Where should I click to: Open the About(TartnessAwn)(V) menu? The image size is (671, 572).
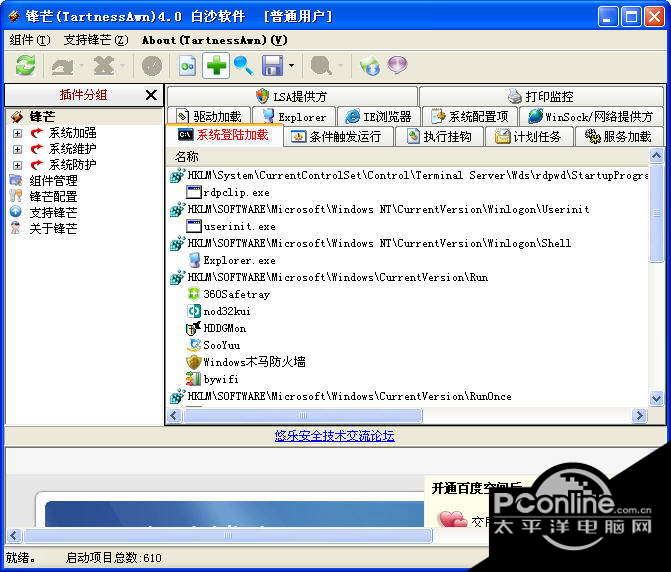click(215, 40)
